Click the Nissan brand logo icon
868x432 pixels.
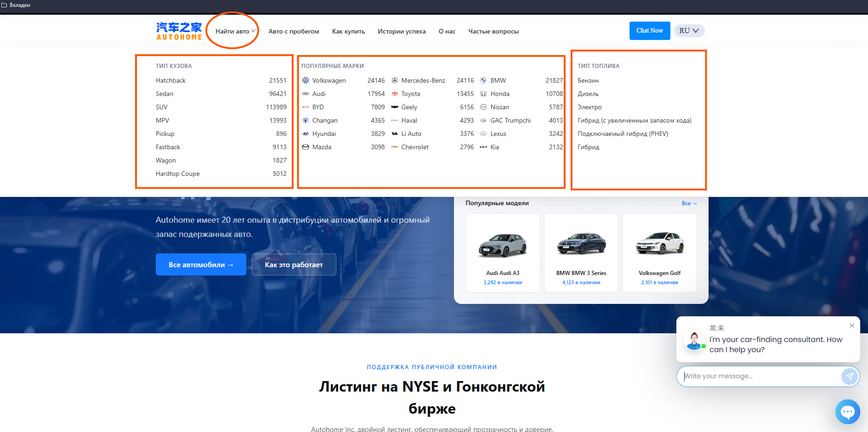483,107
